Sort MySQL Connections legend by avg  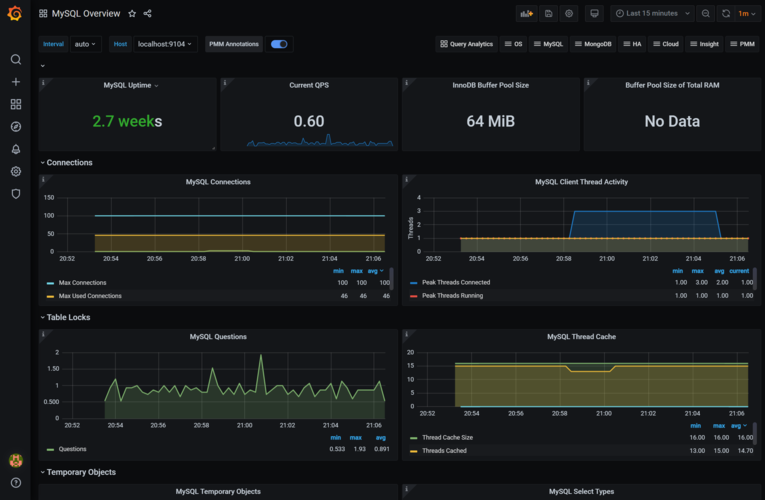(375, 271)
